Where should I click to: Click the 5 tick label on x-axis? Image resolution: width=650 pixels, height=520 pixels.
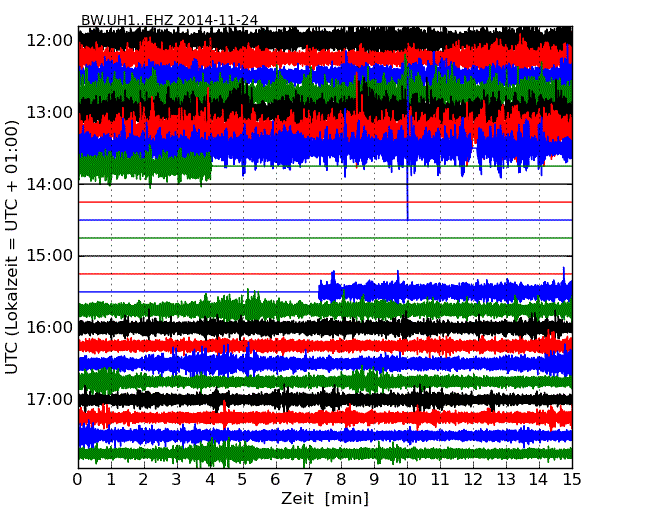click(243, 479)
